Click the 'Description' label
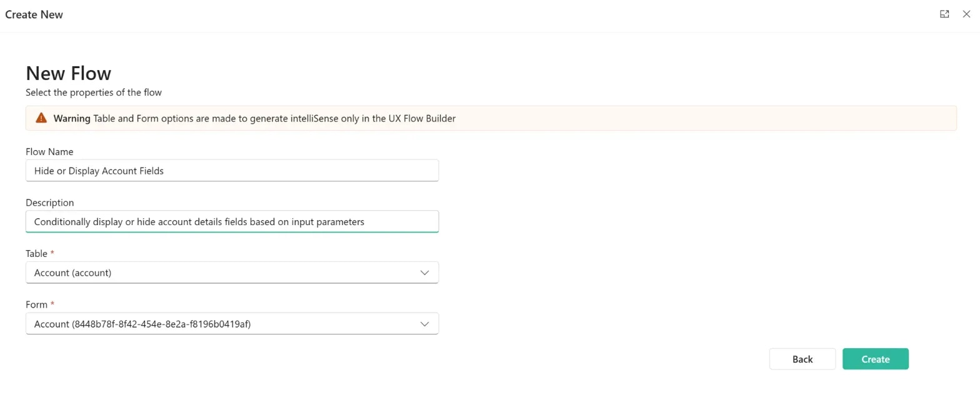This screenshot has width=980, height=407. tap(49, 203)
